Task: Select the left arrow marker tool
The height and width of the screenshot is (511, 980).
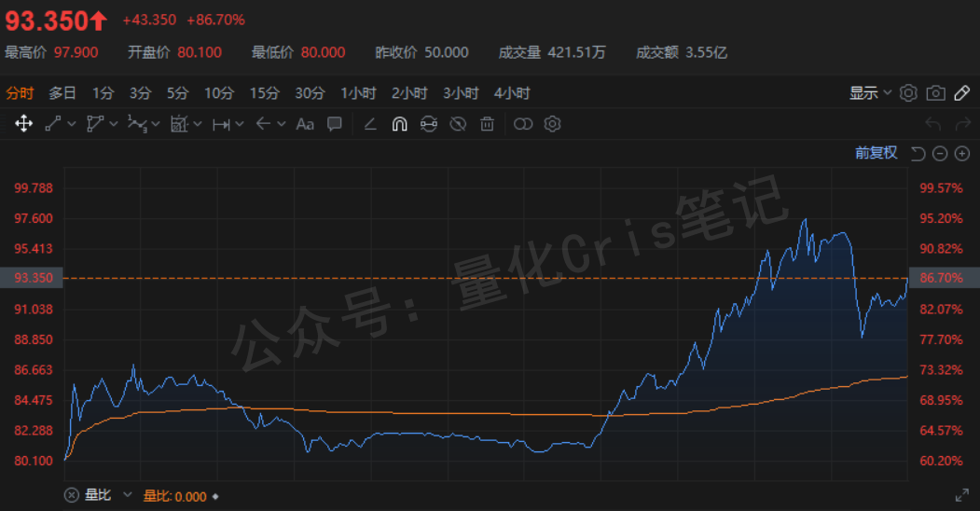Action: click(263, 124)
